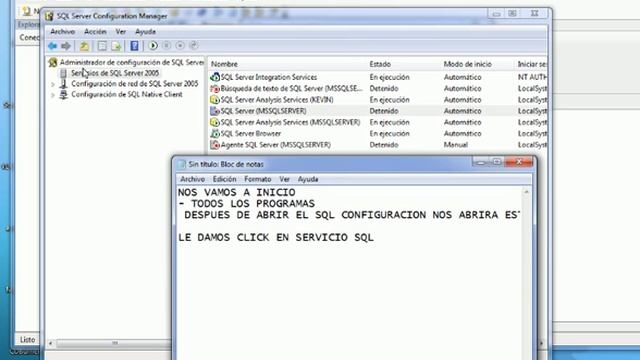
Task: Click the SQL Server Browser row icon
Action: pyautogui.click(x=215, y=133)
